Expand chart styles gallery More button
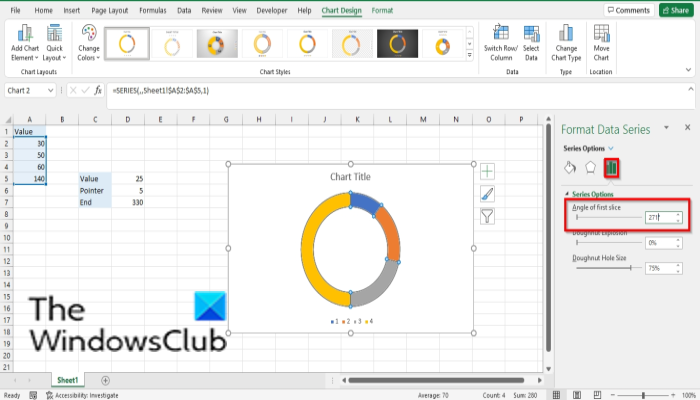Screen dimensions: 700x400 click(470, 55)
